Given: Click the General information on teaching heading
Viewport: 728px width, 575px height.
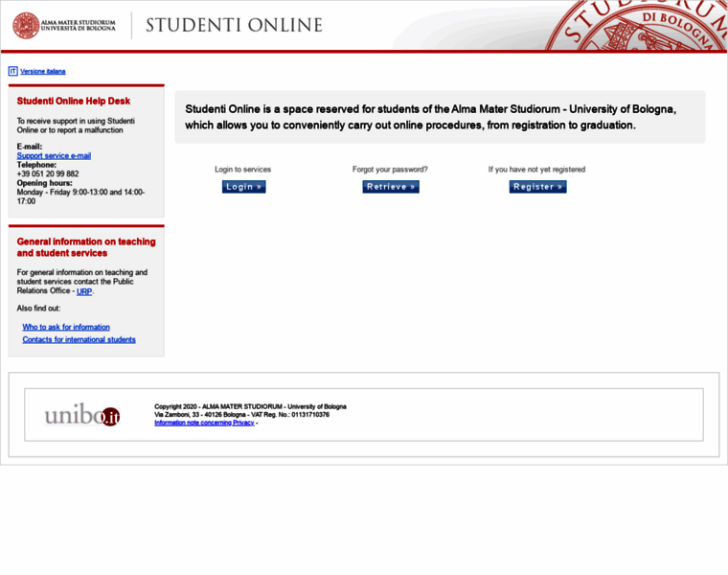Looking at the screenshot, I should (86, 247).
